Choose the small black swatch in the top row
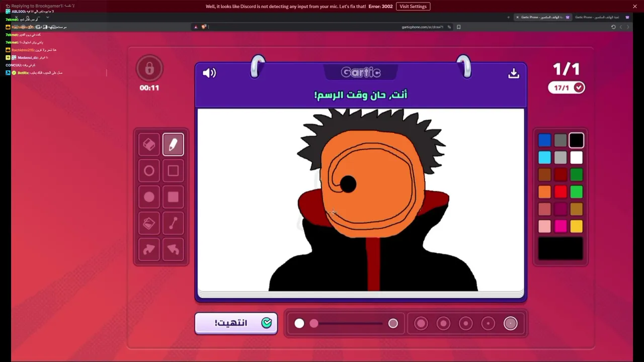This screenshot has width=644, height=362. 577,140
